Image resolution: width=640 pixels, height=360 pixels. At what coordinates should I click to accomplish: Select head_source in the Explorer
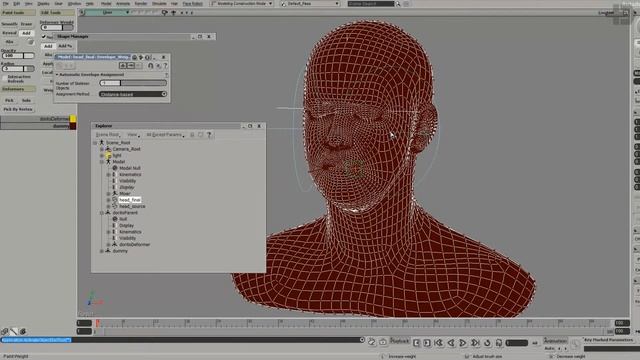pos(132,207)
